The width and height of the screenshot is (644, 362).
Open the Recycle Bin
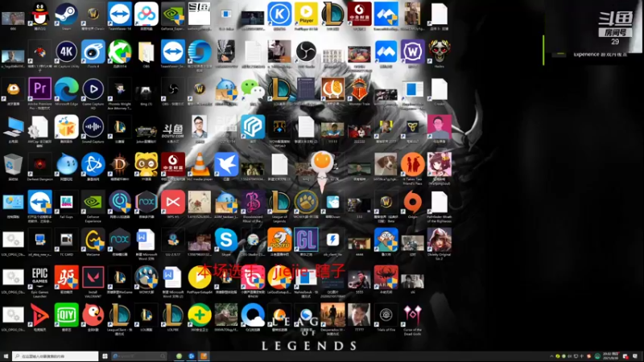click(13, 165)
